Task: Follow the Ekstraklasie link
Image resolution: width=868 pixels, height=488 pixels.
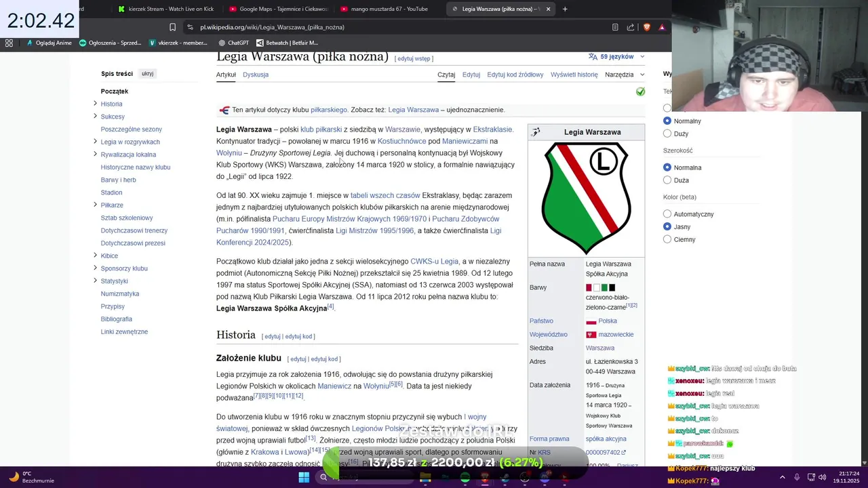Action: pyautogui.click(x=492, y=129)
